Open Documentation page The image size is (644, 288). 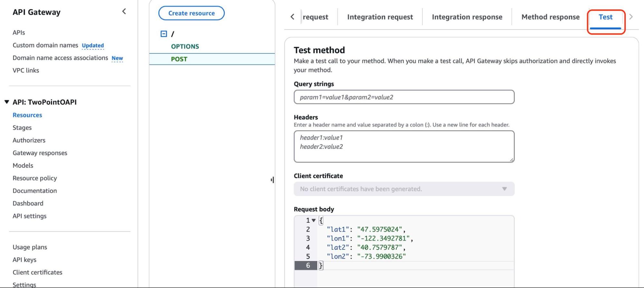pos(35,191)
